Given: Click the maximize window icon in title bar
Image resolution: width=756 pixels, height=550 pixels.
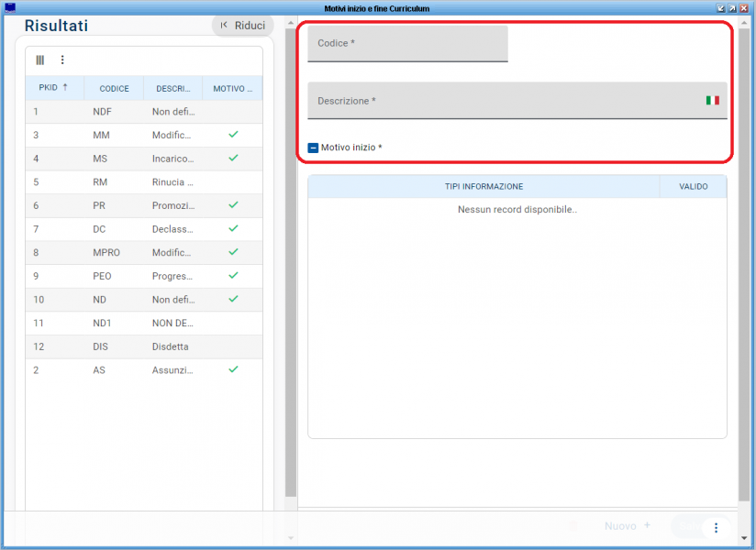Looking at the screenshot, I should [732, 8].
